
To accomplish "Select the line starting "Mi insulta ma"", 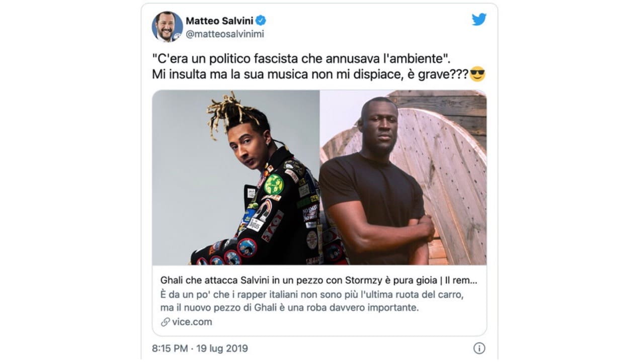I will pyautogui.click(x=310, y=75).
